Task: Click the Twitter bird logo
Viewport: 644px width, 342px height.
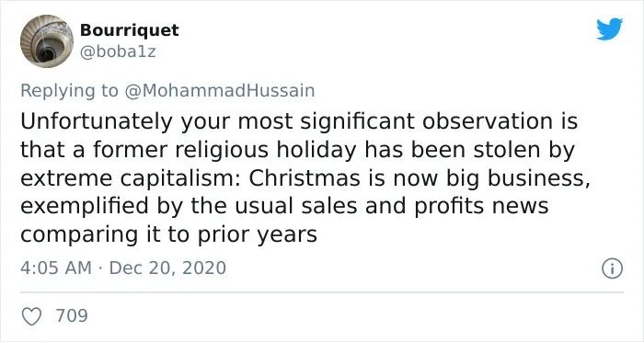Action: (x=609, y=28)
